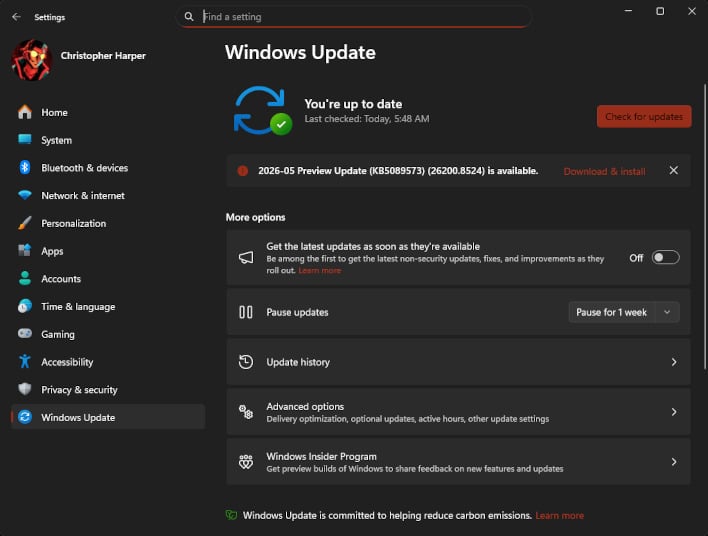Click the Windows Update sync icon in sidebar
This screenshot has width=708, height=536.
click(x=25, y=417)
